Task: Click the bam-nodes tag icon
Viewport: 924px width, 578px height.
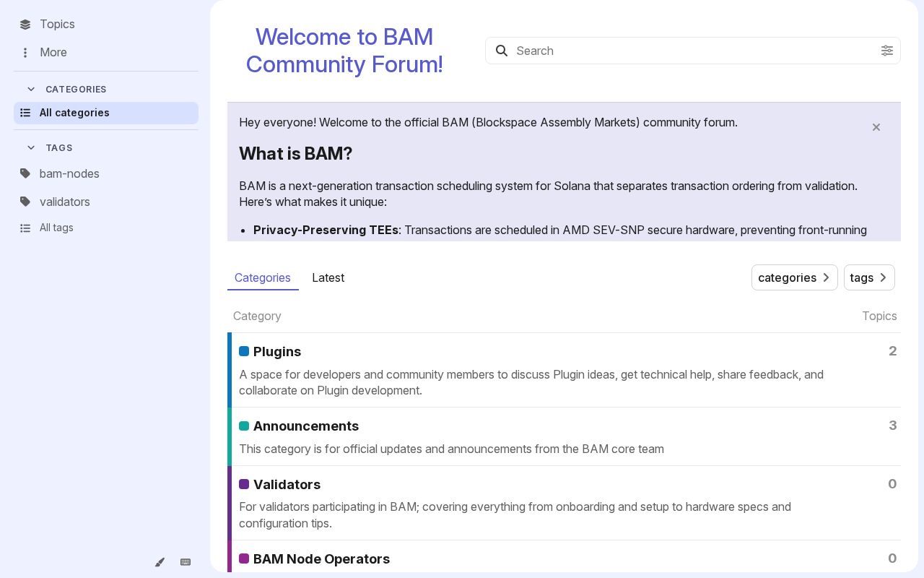Action: click(25, 173)
